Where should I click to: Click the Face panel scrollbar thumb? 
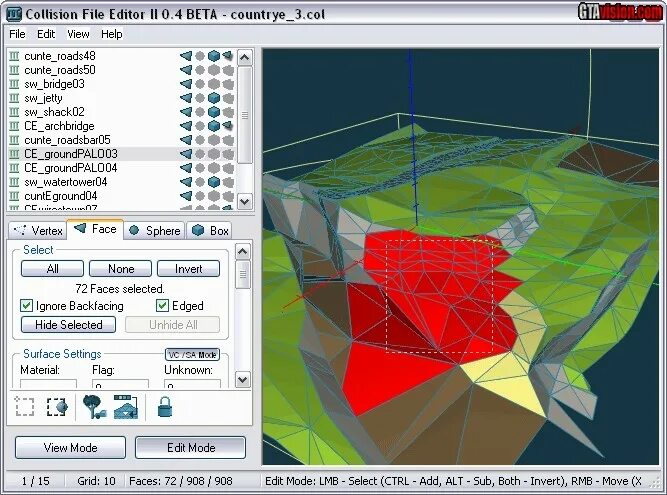(x=242, y=274)
